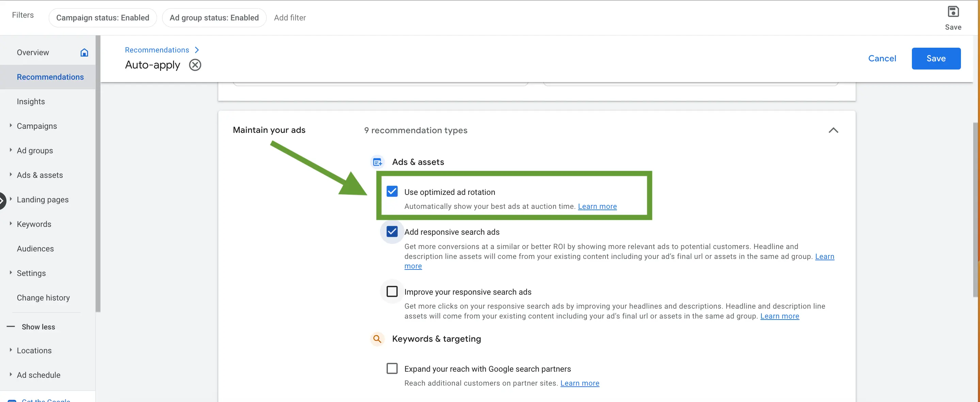Click the "Maintain your ads" heading
The height and width of the screenshot is (402, 980).
point(269,130)
